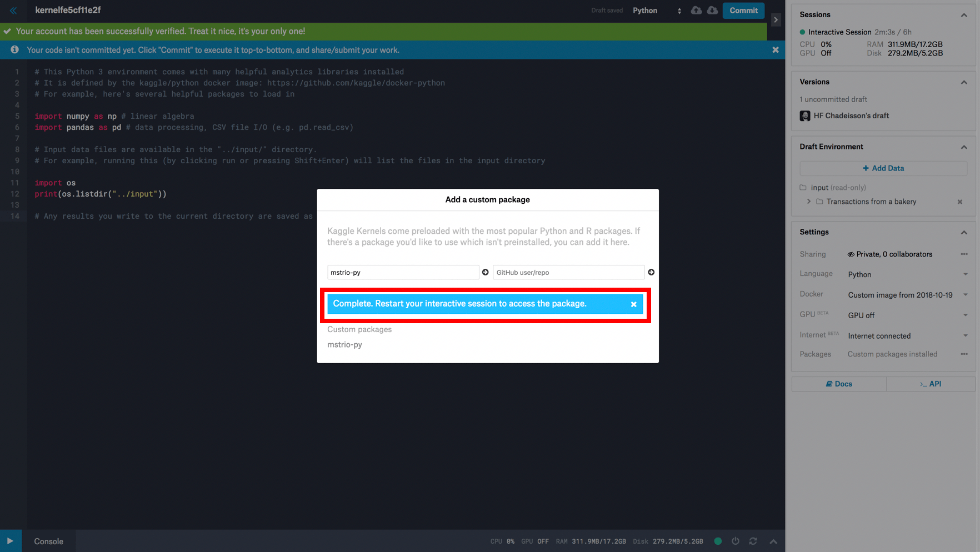Screen dimensions: 980x552
Task: Open the API tab
Action: pos(931,384)
